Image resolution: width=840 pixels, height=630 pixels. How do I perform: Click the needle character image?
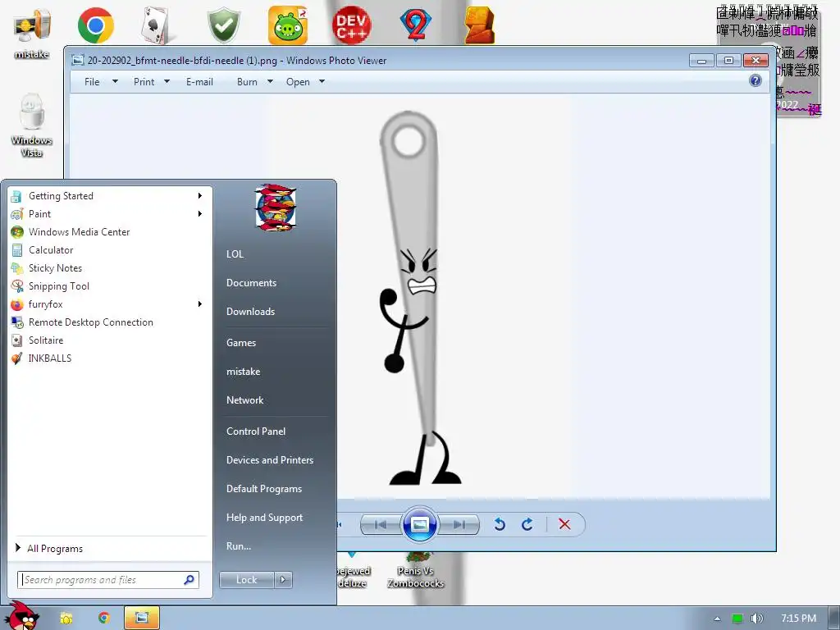[419, 298]
